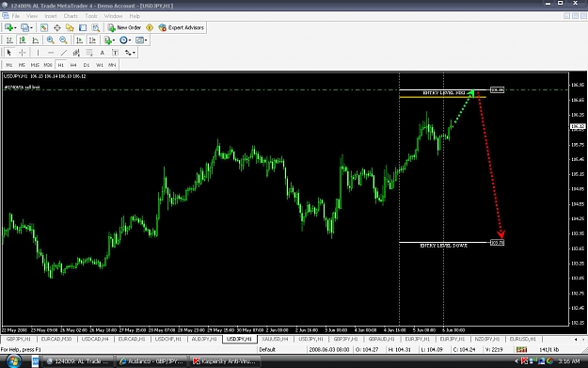Select the arrow cursor tool
This screenshot has width=588, height=368.
tap(9, 53)
